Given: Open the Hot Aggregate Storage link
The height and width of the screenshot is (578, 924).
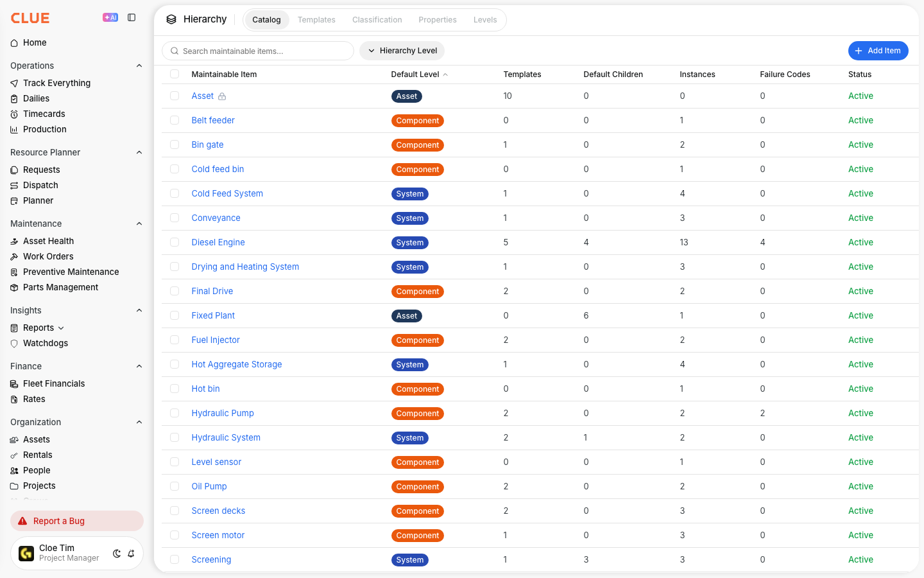Looking at the screenshot, I should point(237,364).
